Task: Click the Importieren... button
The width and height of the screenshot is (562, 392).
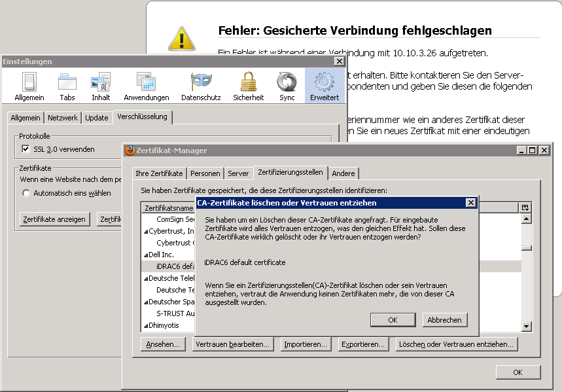Action: point(305,344)
